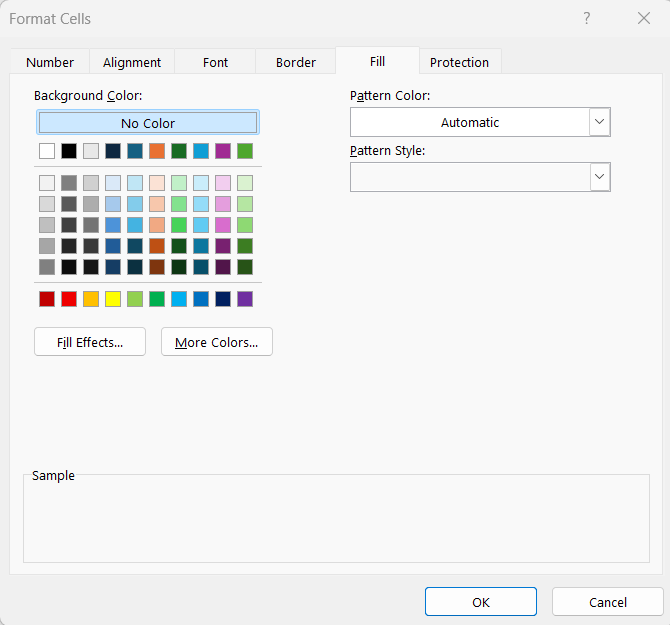Select the purple standard color swatch
The height and width of the screenshot is (625, 670).
(x=245, y=299)
